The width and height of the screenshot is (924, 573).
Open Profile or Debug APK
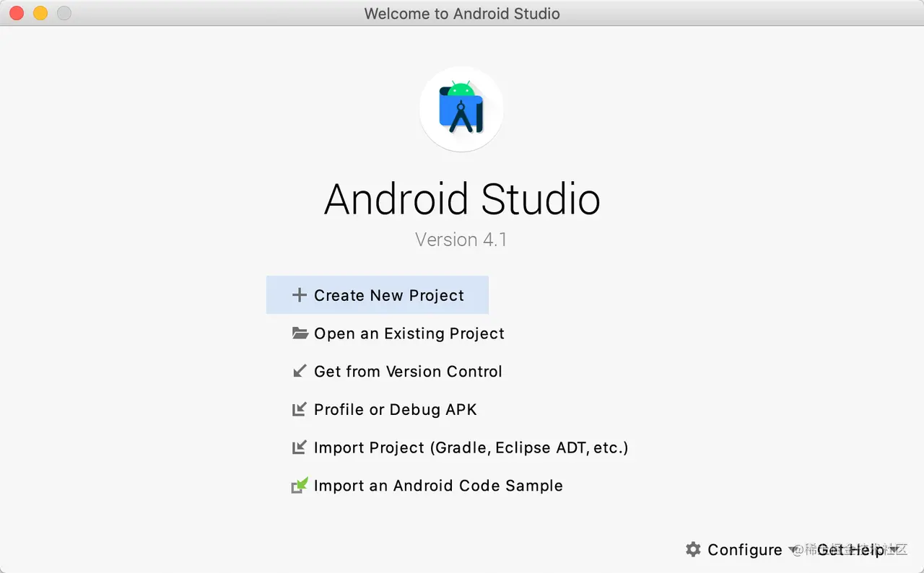coord(396,410)
